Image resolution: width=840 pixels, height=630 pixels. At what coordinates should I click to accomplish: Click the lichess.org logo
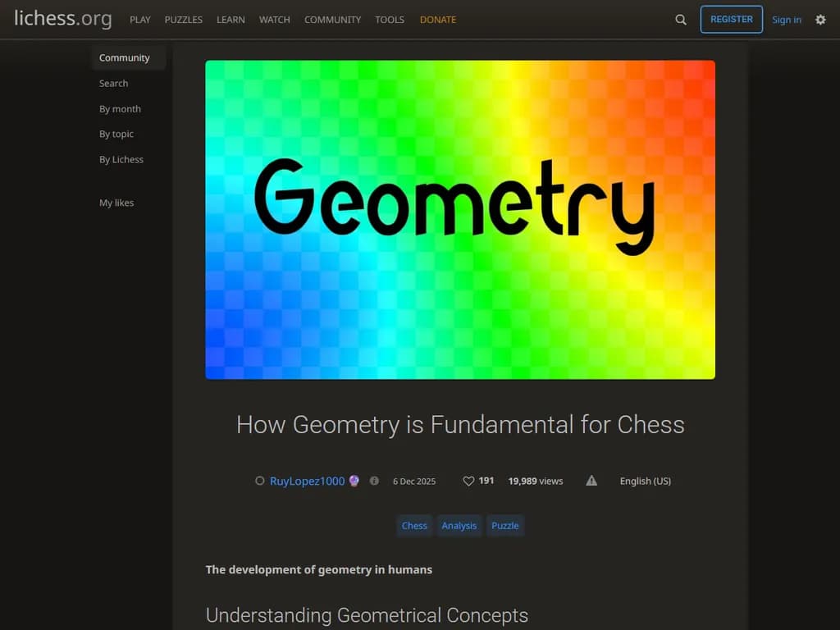(x=62, y=19)
